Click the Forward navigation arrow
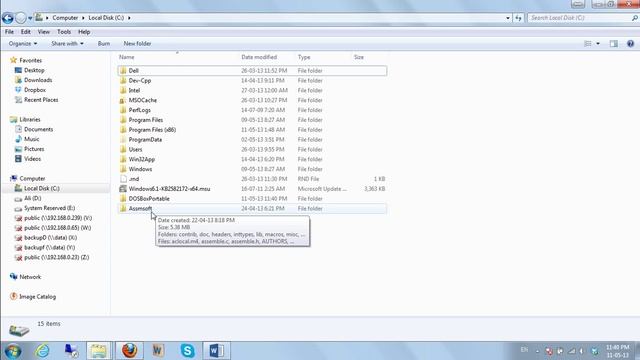The width and height of the screenshot is (640, 360). (x=20, y=18)
